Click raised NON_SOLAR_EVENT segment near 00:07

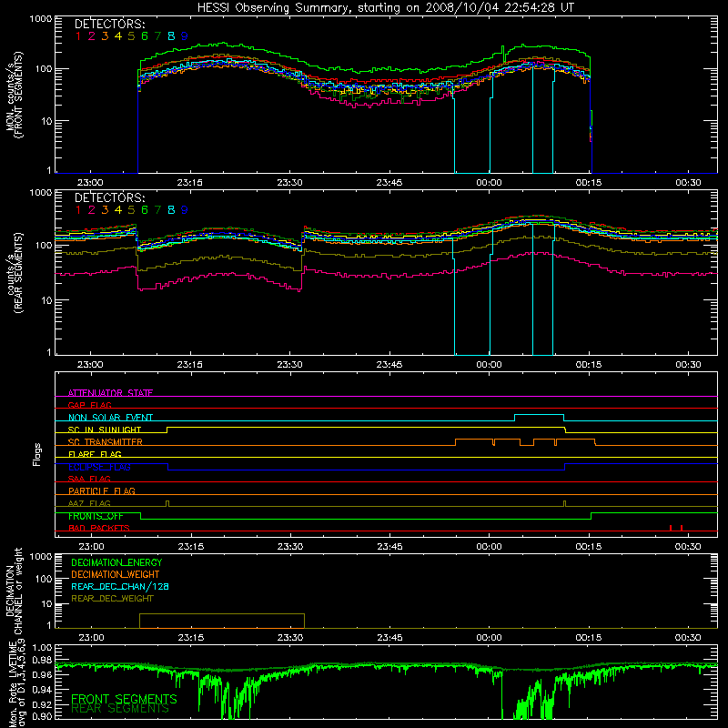pyautogui.click(x=539, y=415)
